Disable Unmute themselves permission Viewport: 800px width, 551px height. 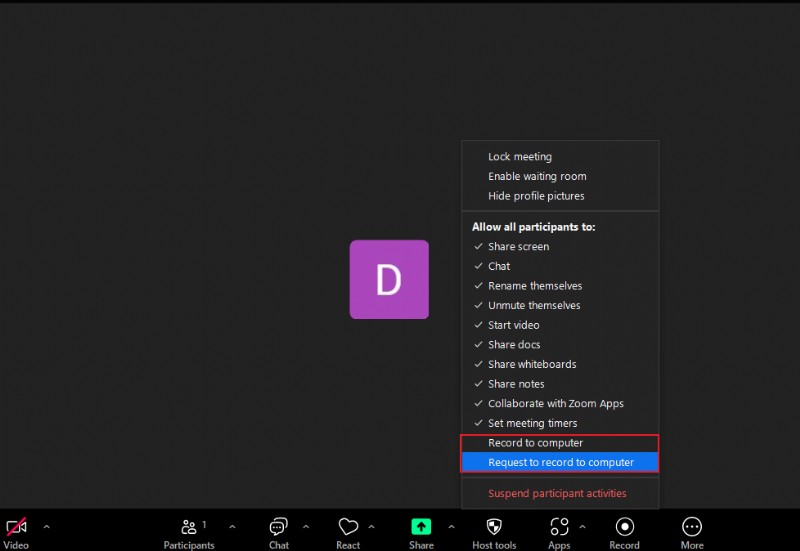pos(534,306)
